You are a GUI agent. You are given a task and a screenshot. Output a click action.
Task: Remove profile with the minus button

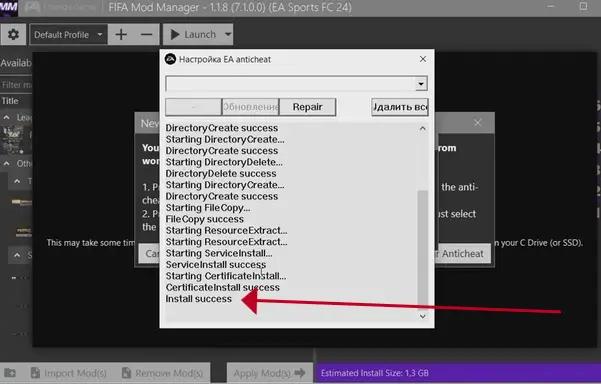tap(146, 34)
